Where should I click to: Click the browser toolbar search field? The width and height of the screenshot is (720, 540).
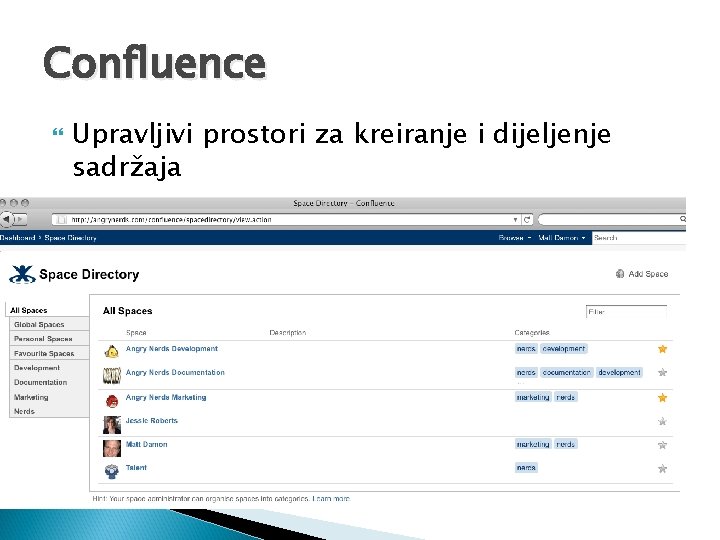tap(612, 219)
